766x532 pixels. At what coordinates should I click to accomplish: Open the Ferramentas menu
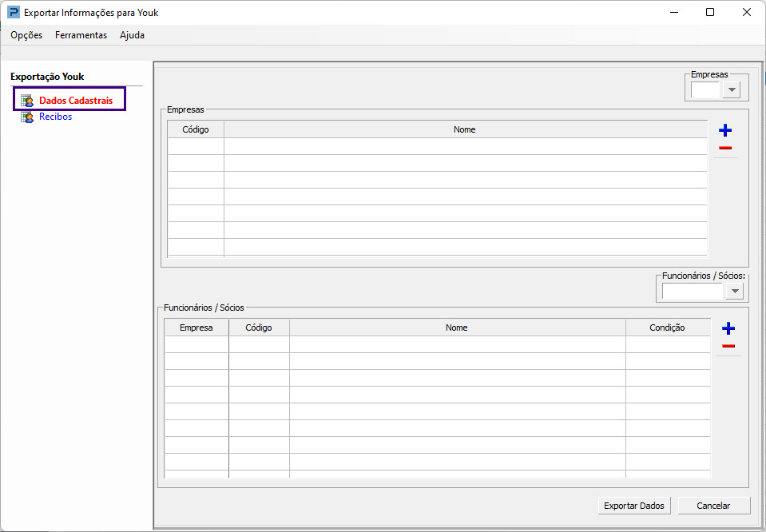tap(81, 35)
